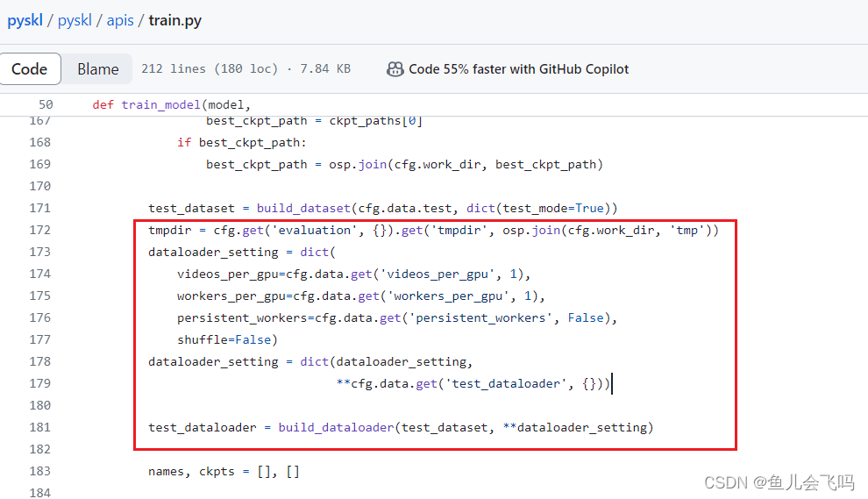The image size is (868, 499).
Task: Open Code 55% faster with GitHub Copilot link
Action: click(x=519, y=69)
